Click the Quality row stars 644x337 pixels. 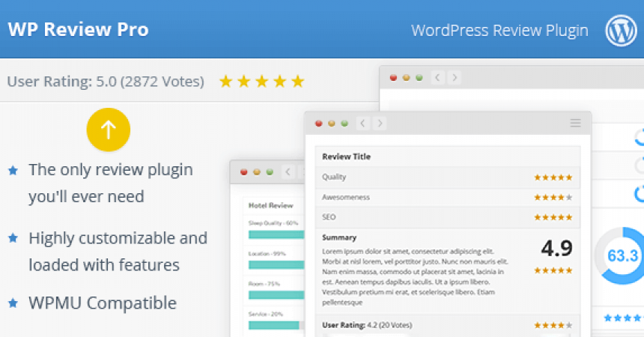553,177
